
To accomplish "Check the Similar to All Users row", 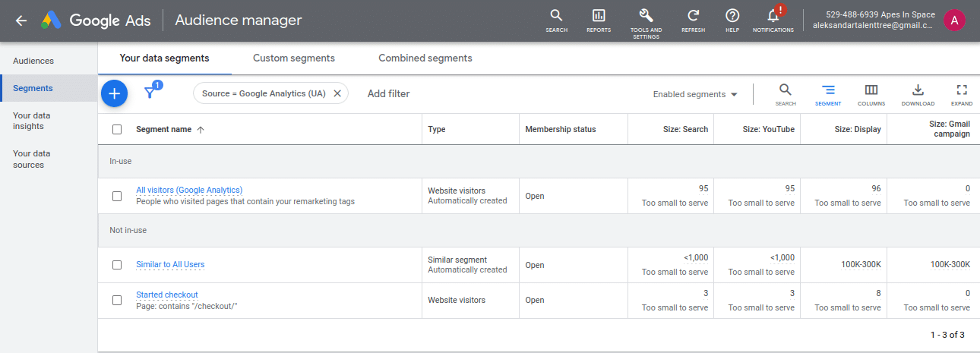I will (117, 265).
